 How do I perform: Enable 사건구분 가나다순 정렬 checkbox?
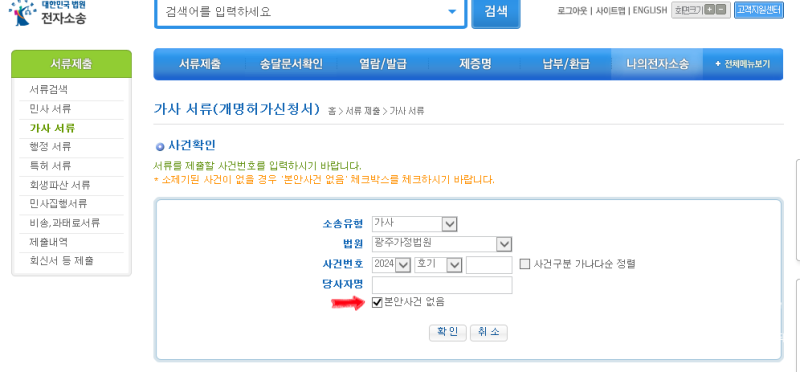(x=525, y=264)
